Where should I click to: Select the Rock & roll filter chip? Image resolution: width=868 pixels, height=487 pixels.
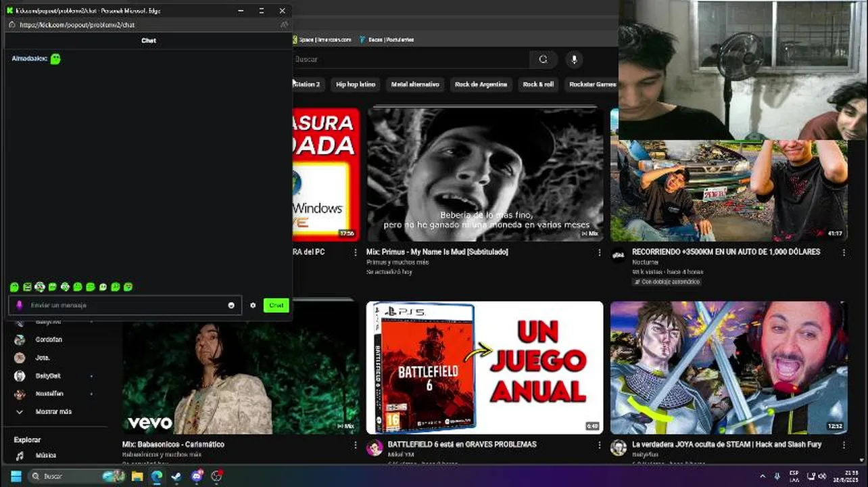click(x=538, y=85)
